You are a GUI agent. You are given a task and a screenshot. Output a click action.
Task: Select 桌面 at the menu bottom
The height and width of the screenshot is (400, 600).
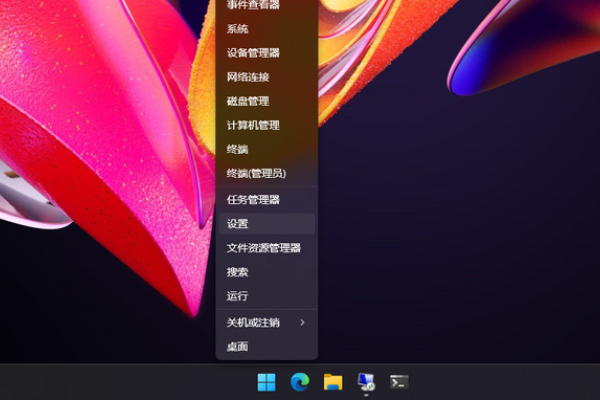click(267, 346)
